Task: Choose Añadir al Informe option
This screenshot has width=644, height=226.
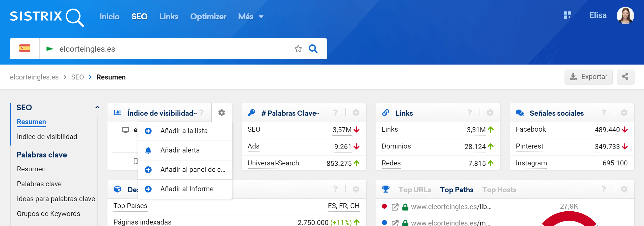Action: [187, 189]
